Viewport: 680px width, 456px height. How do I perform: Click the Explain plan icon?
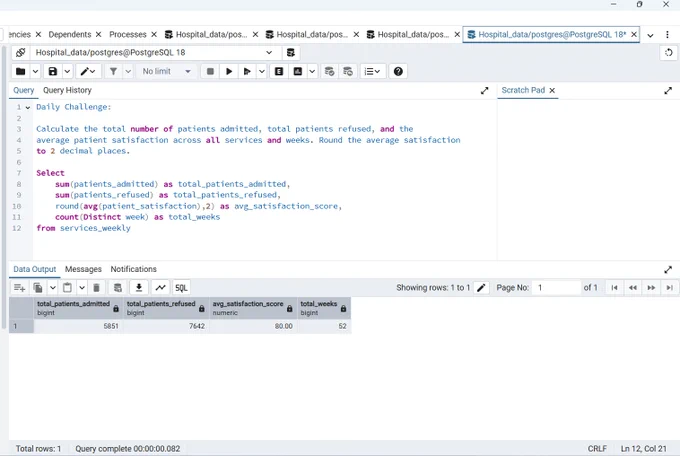[x=279, y=71]
